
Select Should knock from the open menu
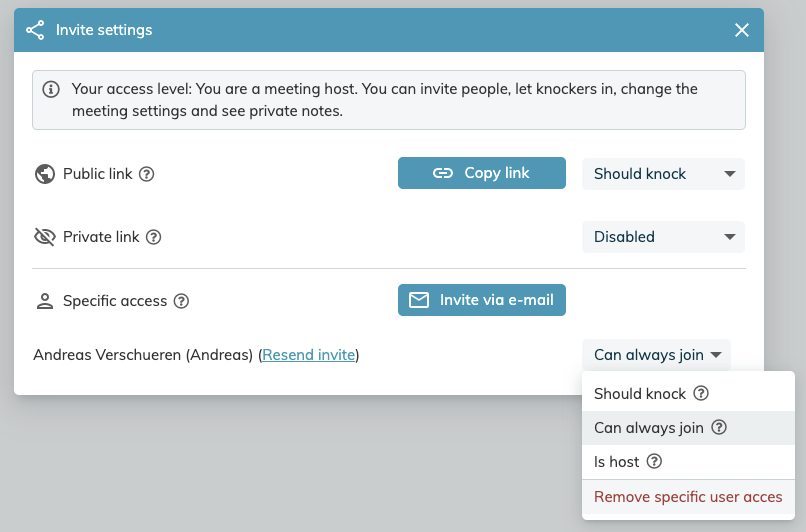coord(688,394)
